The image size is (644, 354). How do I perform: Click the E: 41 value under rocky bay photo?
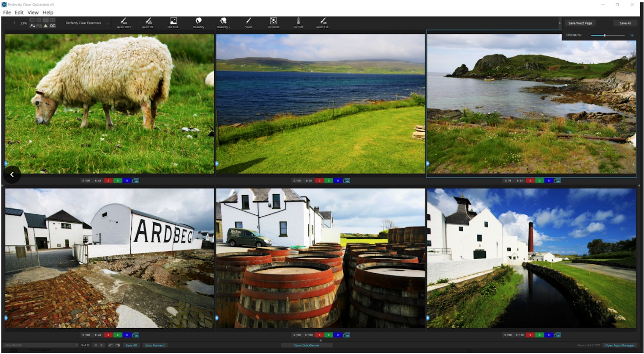(520, 181)
